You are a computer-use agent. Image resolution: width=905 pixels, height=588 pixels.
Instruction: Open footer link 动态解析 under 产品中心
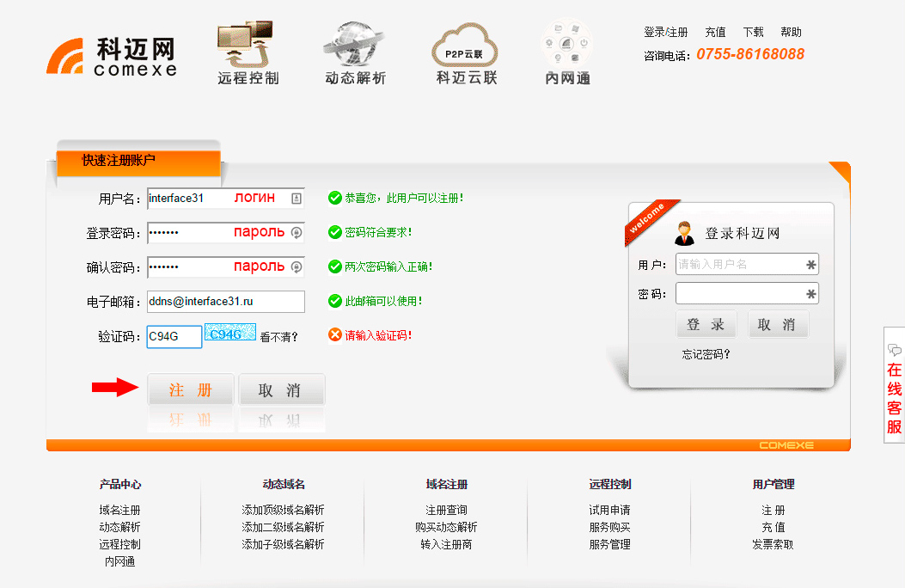(x=119, y=527)
